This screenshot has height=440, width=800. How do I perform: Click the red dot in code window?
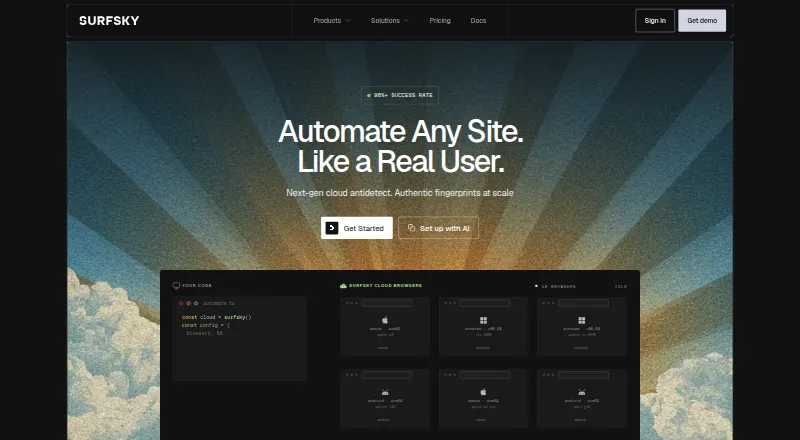(181, 303)
